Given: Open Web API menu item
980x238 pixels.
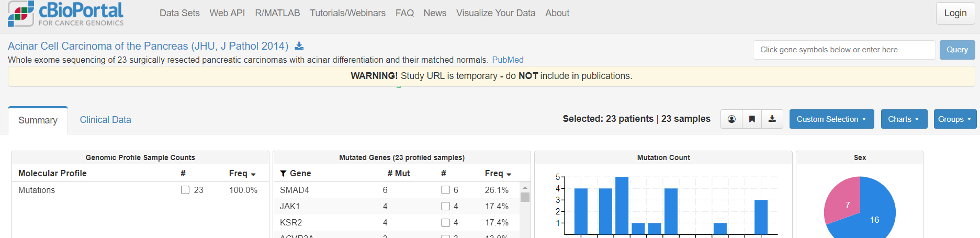Looking at the screenshot, I should 227,13.
